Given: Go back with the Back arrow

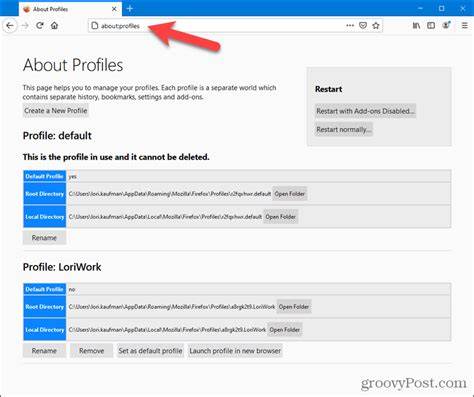Looking at the screenshot, I should 10,26.
